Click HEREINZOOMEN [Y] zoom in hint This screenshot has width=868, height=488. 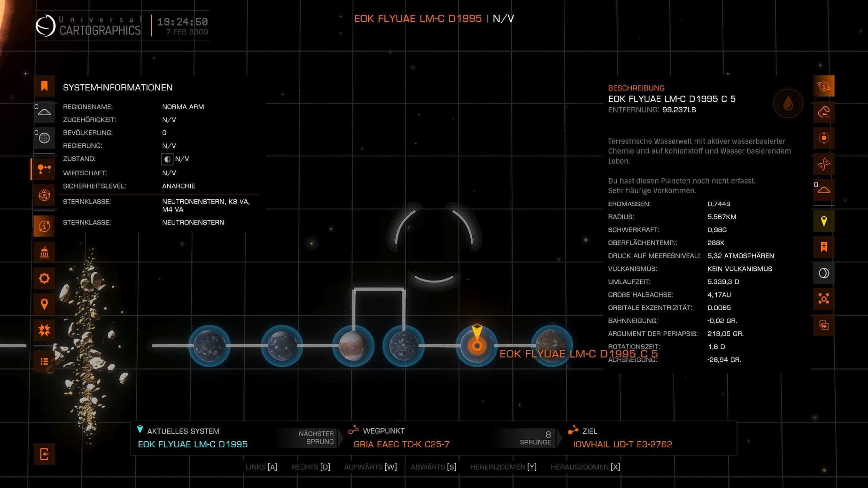pos(503,467)
